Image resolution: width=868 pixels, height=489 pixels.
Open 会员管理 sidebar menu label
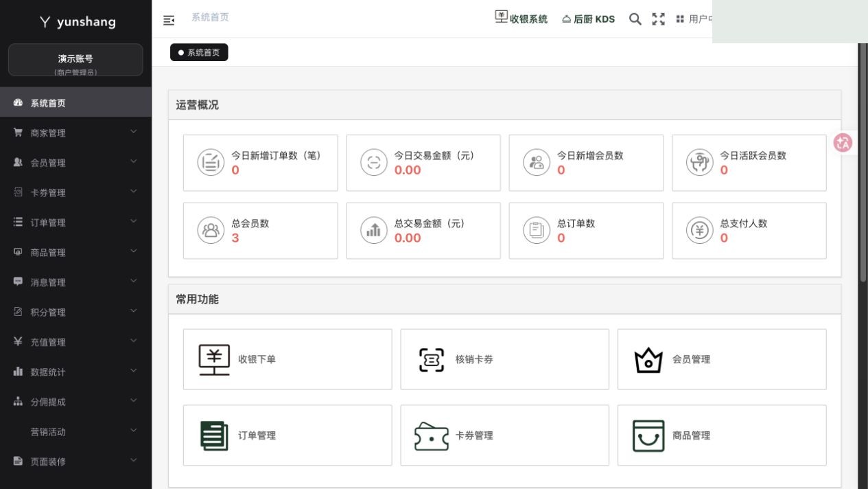coord(48,163)
